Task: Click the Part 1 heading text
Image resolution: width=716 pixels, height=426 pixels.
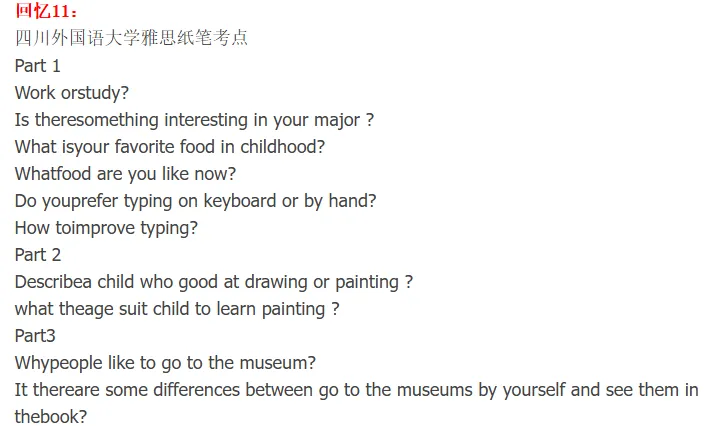Action: click(37, 66)
